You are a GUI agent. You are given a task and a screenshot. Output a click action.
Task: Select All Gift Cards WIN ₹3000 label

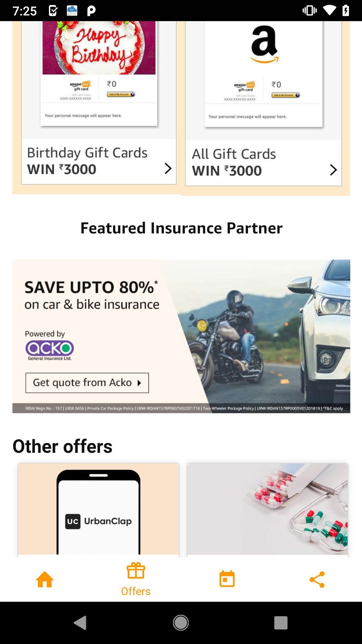coord(234,162)
